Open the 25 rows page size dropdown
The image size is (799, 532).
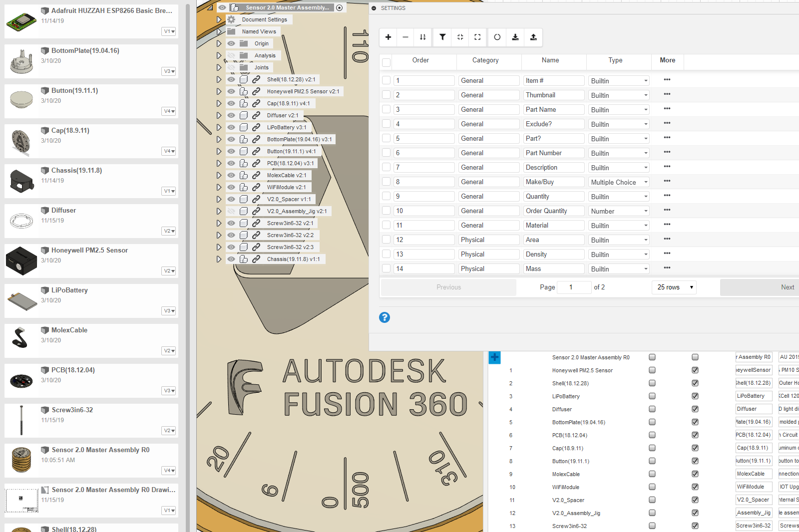click(674, 287)
